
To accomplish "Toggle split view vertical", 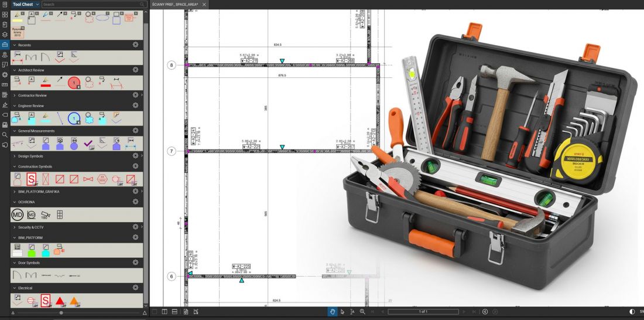I will (165, 312).
